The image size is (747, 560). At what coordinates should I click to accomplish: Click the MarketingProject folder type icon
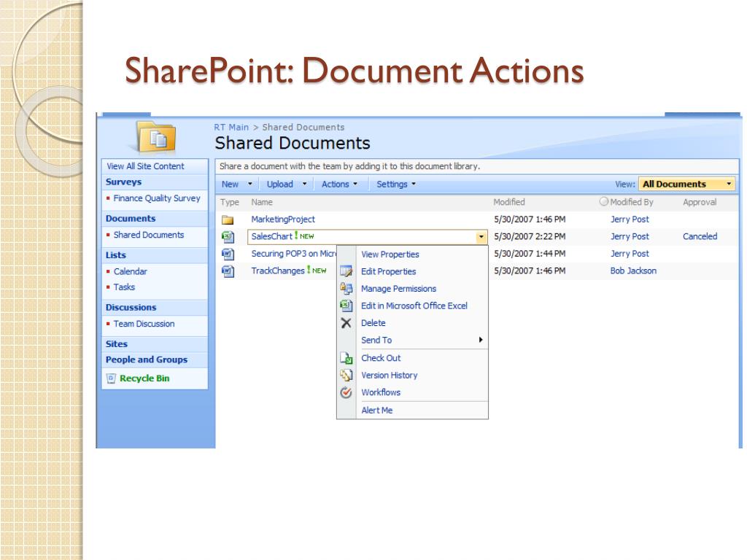[228, 219]
